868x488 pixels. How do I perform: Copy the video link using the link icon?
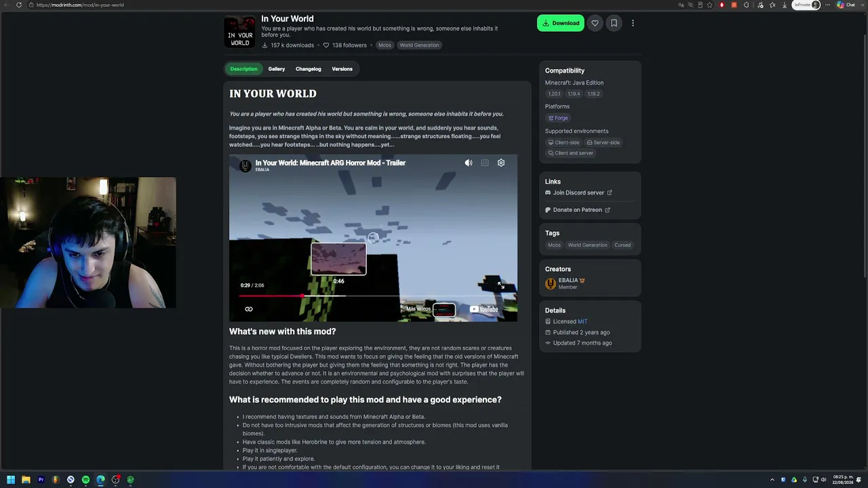point(249,309)
